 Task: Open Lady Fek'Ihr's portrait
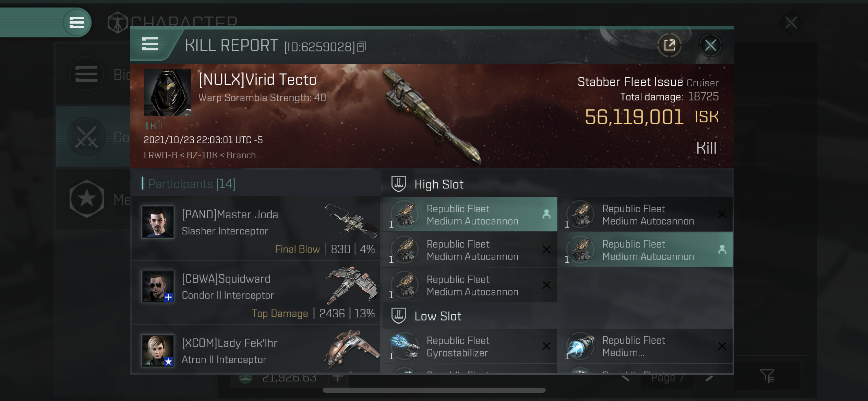[158, 350]
